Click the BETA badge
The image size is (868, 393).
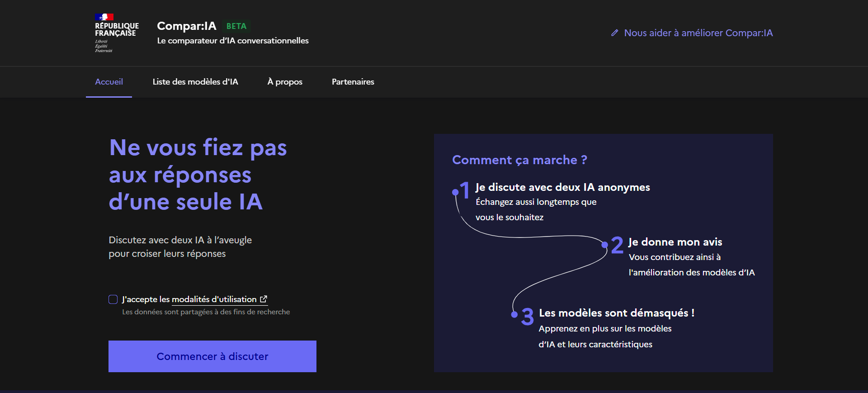[236, 26]
